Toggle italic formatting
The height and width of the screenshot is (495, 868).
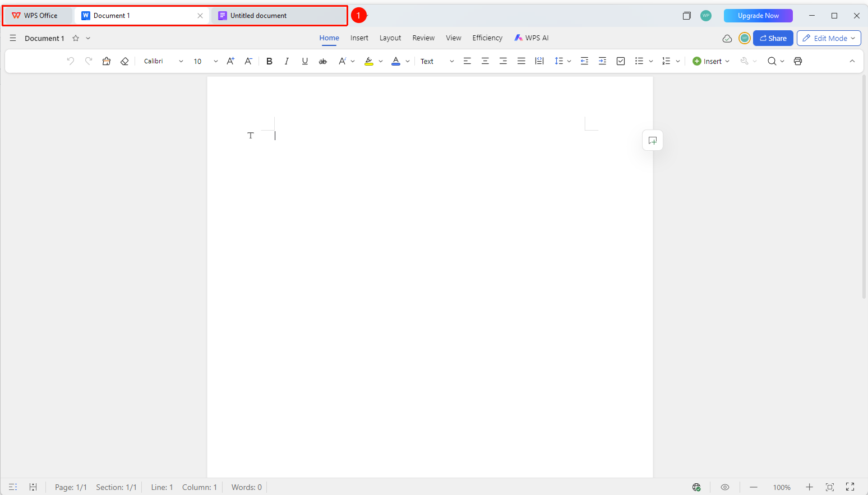pos(287,61)
